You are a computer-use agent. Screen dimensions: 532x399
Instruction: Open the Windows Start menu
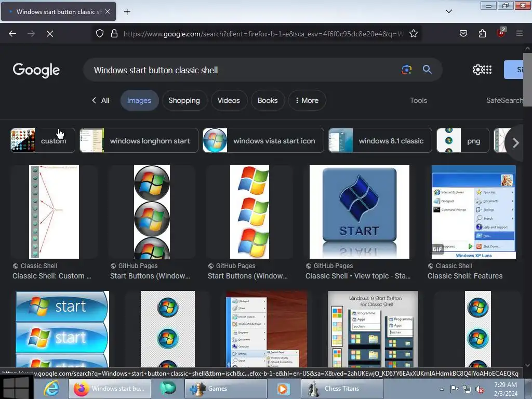(x=16, y=388)
